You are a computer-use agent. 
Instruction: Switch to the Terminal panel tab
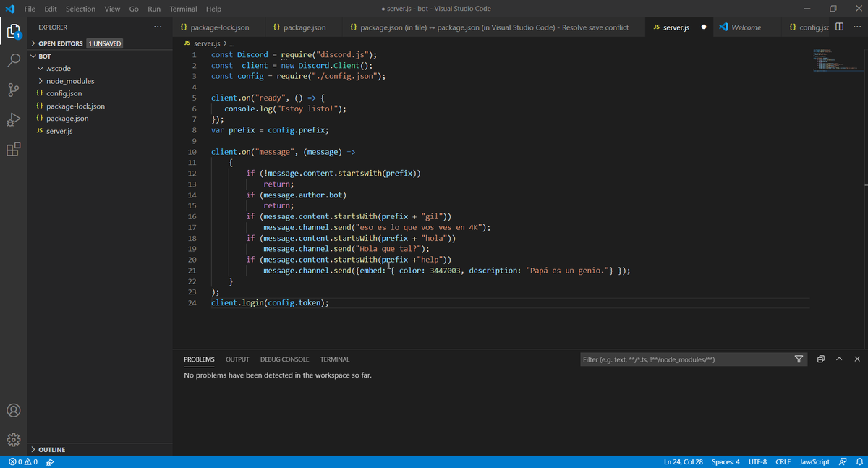pos(335,359)
